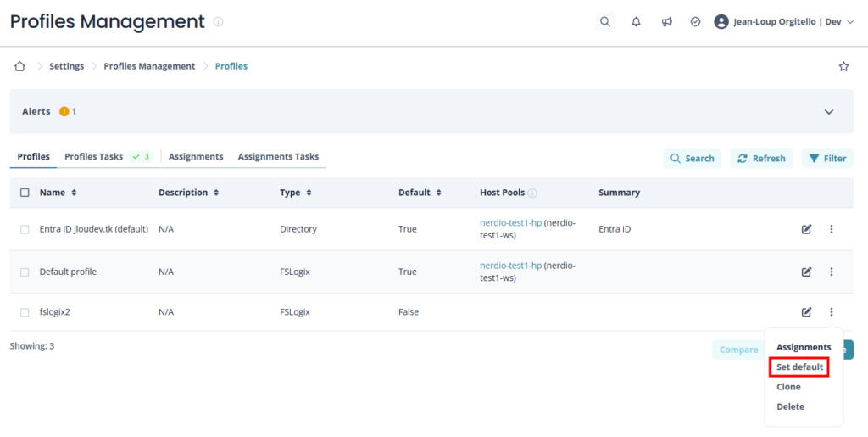Select all profiles header checkbox
868x437 pixels.
[x=25, y=192]
